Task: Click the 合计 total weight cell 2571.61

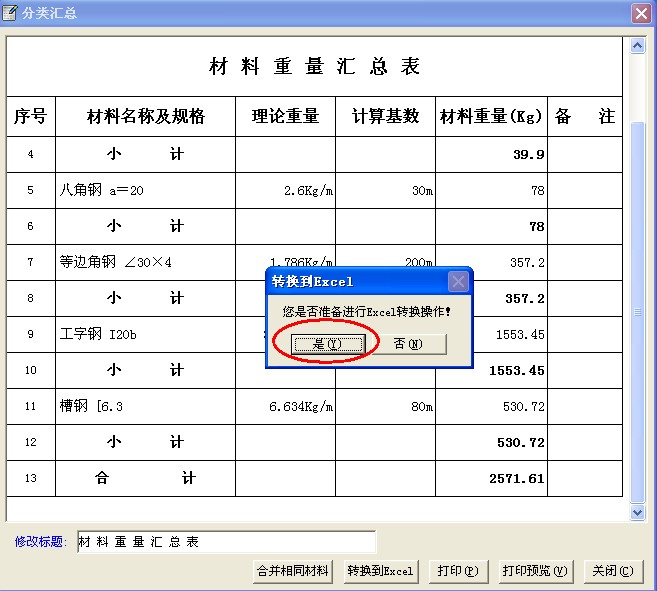Action: pyautogui.click(x=491, y=478)
